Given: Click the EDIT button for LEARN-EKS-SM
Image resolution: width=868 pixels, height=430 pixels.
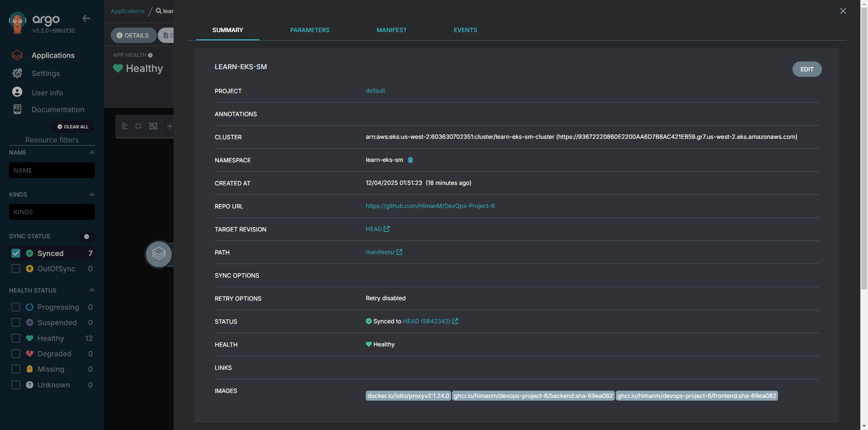Looking at the screenshot, I should (807, 69).
